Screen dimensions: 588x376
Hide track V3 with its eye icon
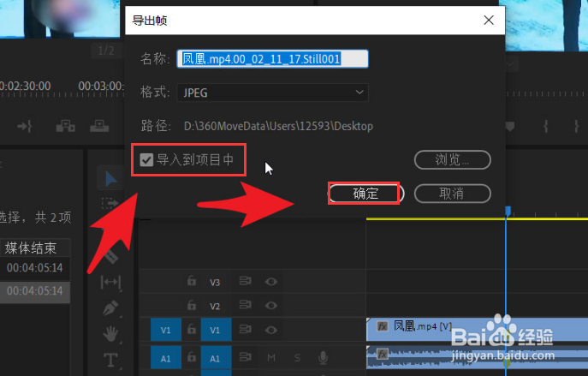point(271,282)
